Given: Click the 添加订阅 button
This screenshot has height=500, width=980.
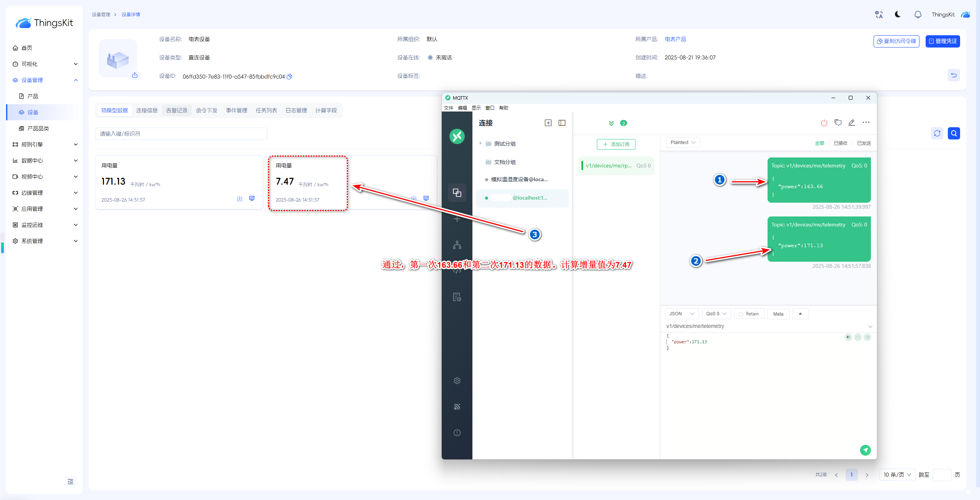Looking at the screenshot, I should click(x=616, y=144).
